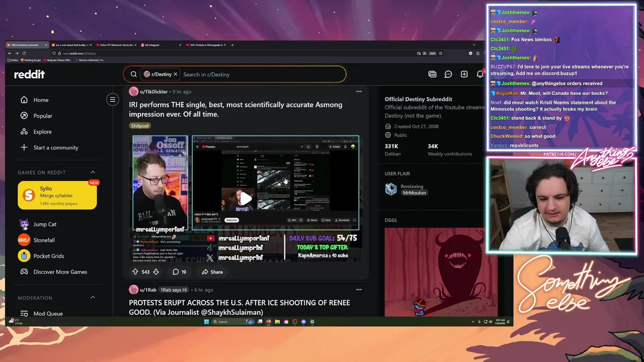Viewport: 644px width, 362px height.
Task: Click the Shitpost flair tag
Action: point(140,126)
